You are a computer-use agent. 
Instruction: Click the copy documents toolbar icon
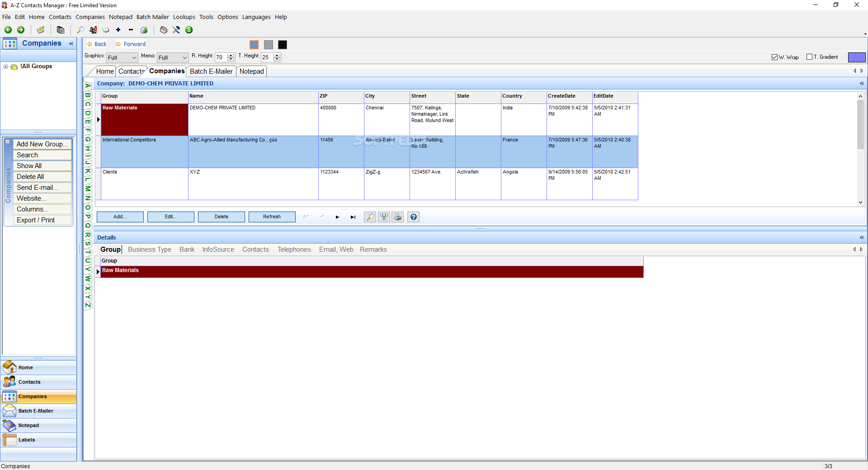tap(61, 30)
